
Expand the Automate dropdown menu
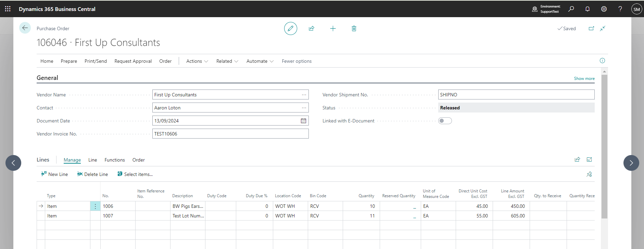click(x=260, y=61)
